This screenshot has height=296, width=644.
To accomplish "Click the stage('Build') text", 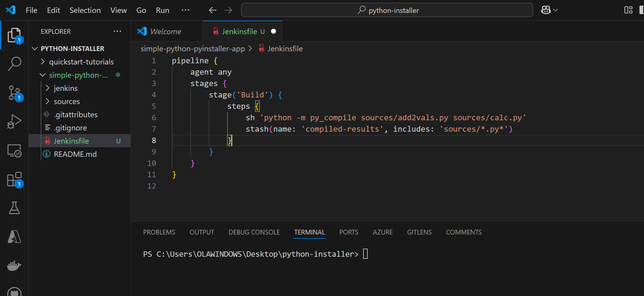I will coord(240,95).
